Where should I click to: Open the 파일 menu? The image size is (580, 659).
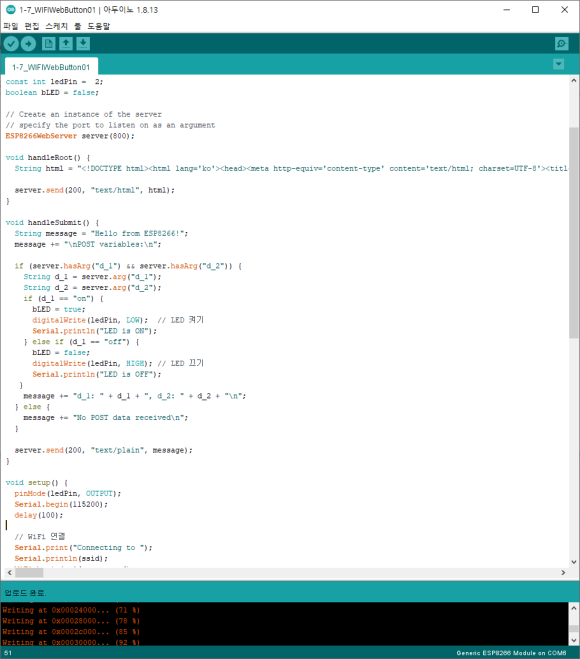[11, 26]
